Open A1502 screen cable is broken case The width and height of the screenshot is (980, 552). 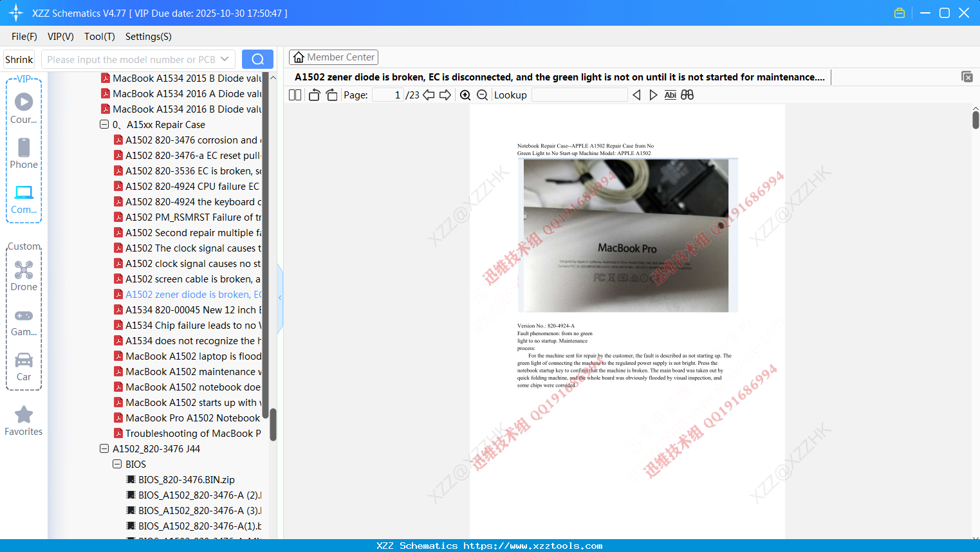[x=187, y=279]
